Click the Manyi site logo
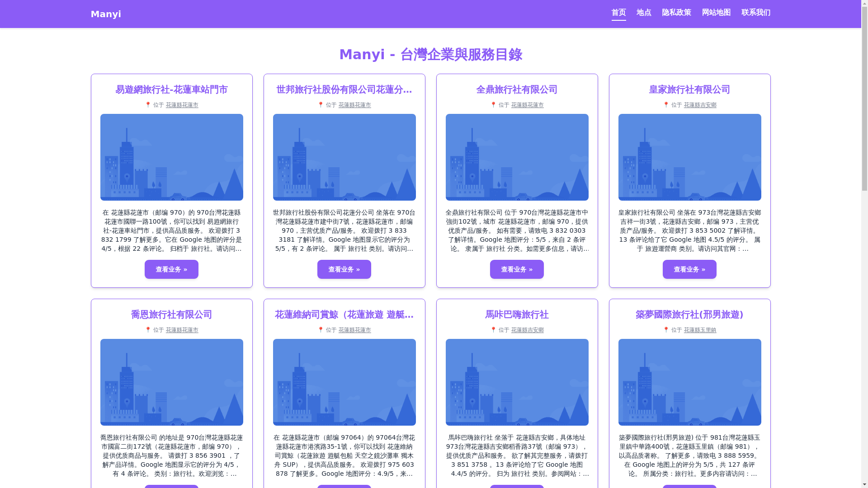This screenshot has height=488, width=868. tap(106, 14)
